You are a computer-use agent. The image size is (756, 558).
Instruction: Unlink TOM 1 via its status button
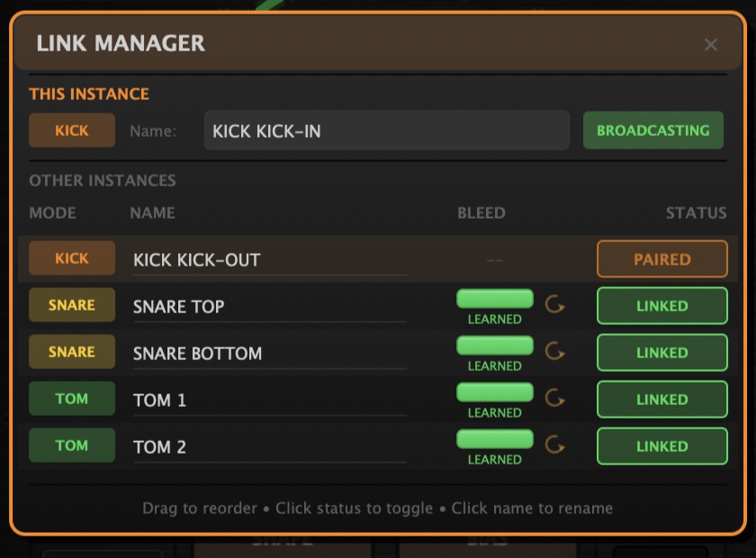point(661,399)
